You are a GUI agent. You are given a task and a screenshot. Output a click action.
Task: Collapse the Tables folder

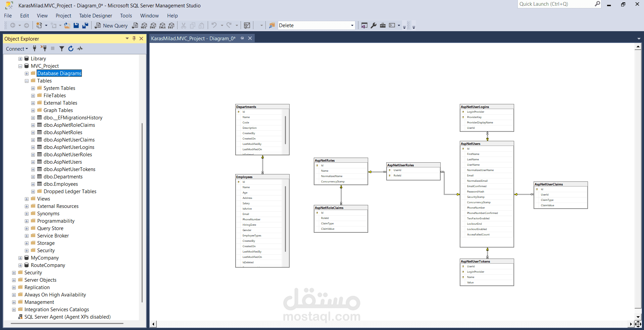[x=27, y=81]
